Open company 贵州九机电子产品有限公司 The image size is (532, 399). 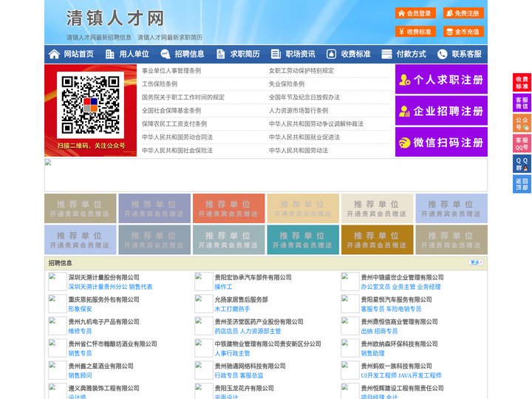pos(104,321)
